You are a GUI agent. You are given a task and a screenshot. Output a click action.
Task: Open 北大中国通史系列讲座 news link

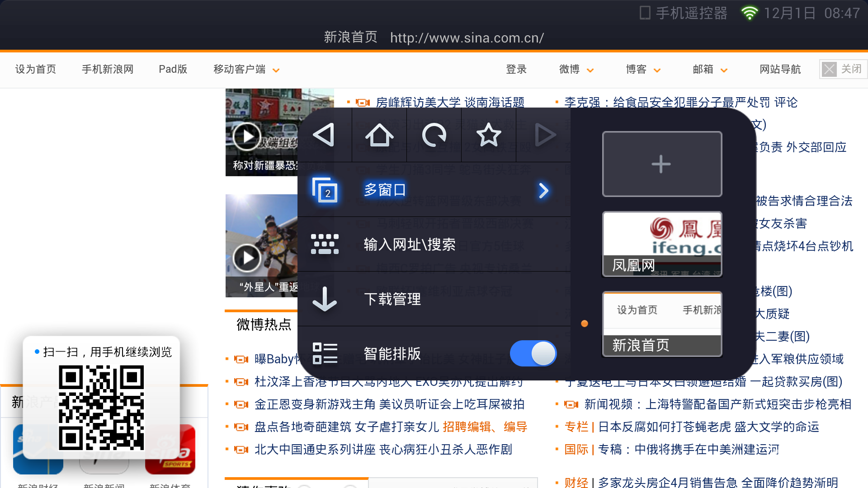383,449
